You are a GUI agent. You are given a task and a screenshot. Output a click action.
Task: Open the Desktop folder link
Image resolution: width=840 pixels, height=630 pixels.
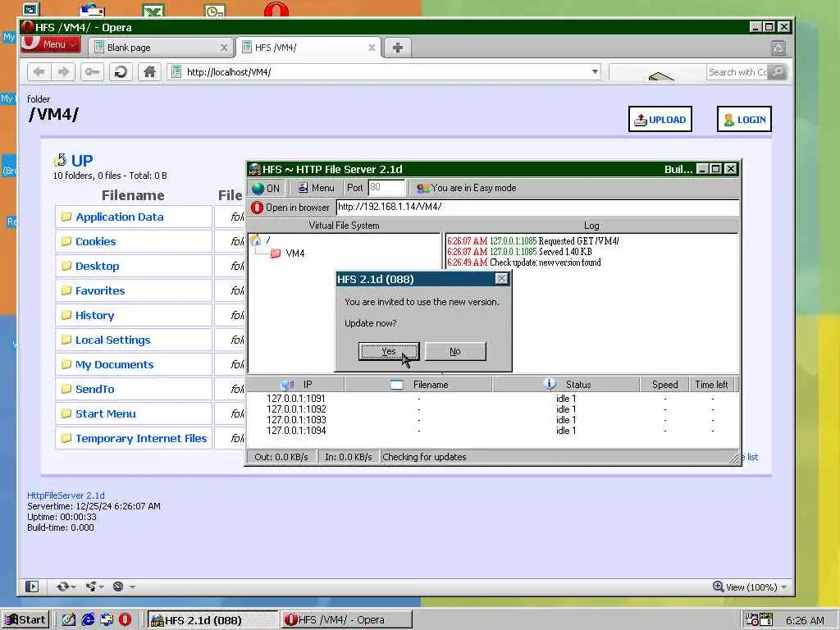97,267
